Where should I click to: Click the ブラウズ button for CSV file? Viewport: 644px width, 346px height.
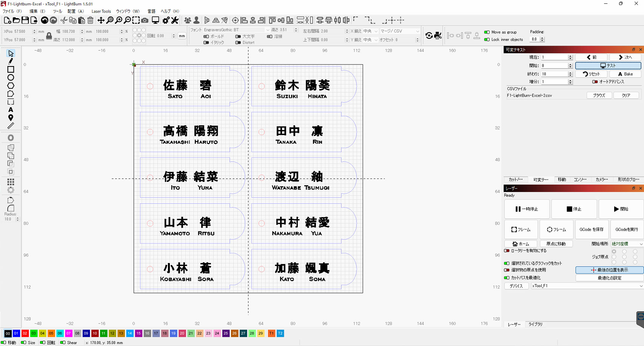pos(599,95)
